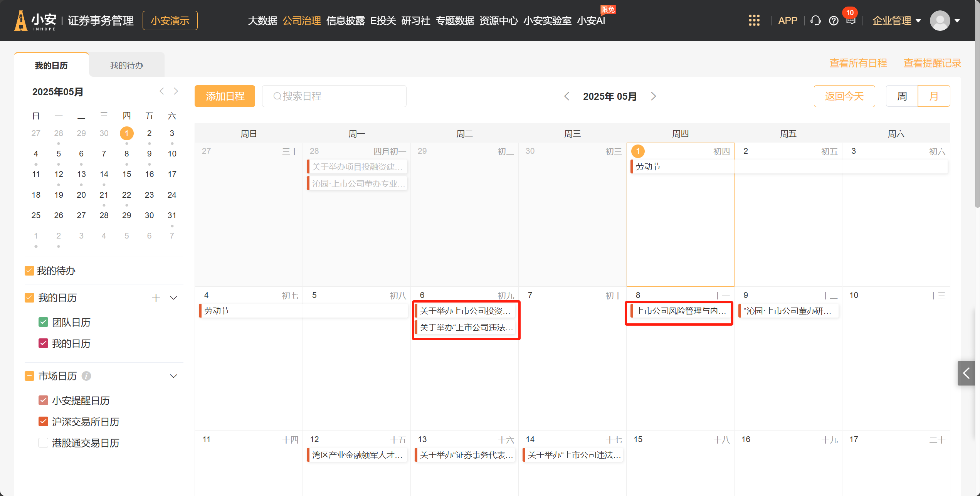This screenshot has height=496, width=980.
Task: Open 企业管理 dropdown
Action: tap(896, 20)
